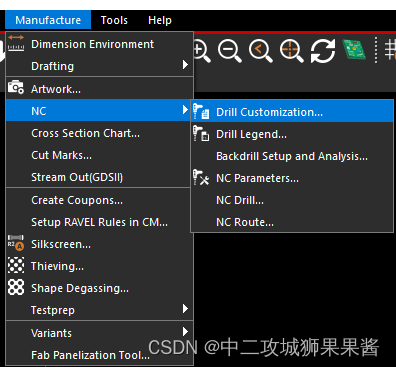The image size is (396, 367).
Task: Choose Fab Panelization Tool... entry
Action: point(99,355)
